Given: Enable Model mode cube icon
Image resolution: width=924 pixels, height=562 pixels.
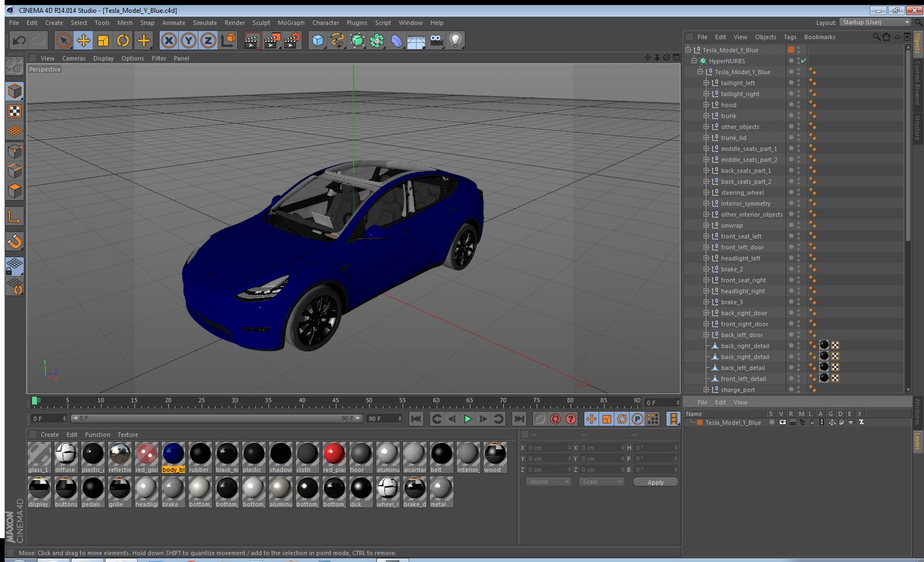Looking at the screenshot, I should tap(15, 91).
